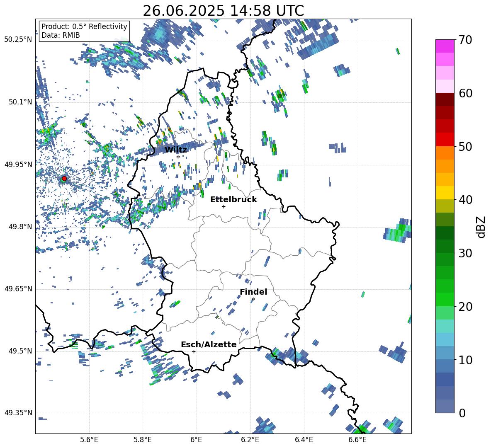Viewport: 491px width, 448px height.
Task: Click the cross marker below Ettelbruck
Action: point(224,206)
